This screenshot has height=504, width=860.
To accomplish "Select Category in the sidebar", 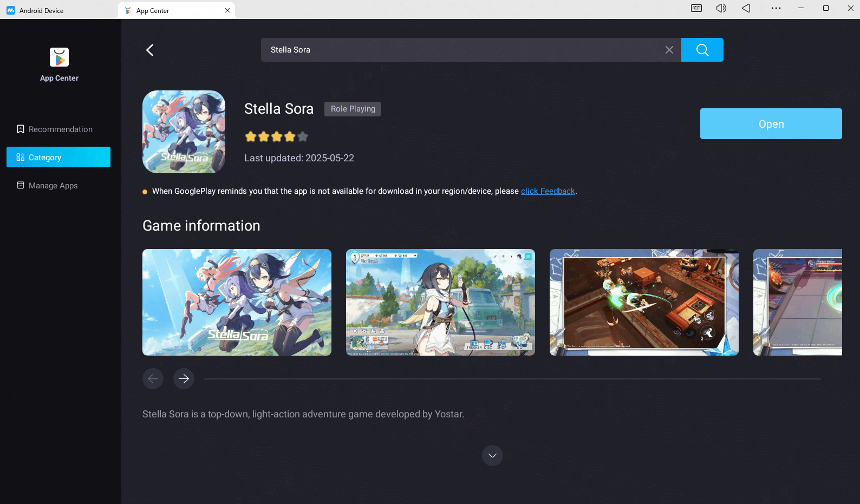I will click(x=58, y=158).
